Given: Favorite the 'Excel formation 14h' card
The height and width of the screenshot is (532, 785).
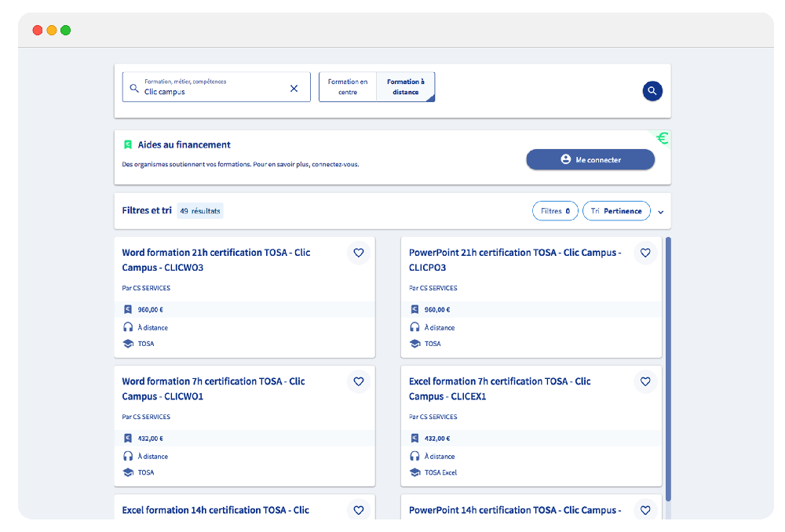Looking at the screenshot, I should [x=359, y=509].
